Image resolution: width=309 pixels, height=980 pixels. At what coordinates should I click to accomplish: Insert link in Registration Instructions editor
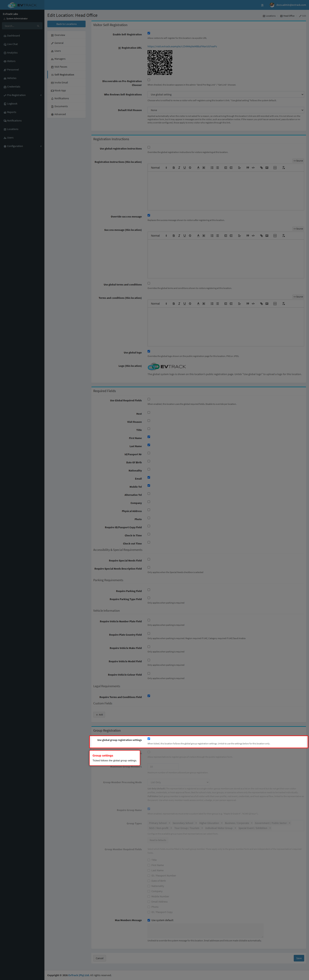261,168
